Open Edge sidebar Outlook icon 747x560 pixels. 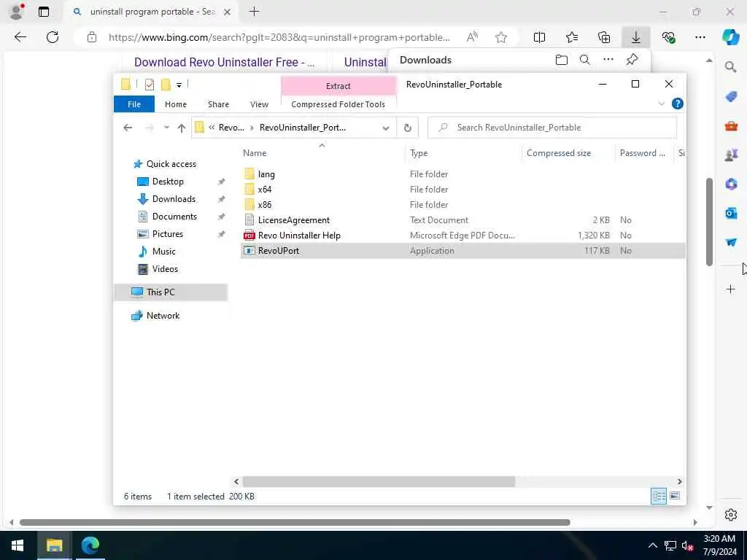tap(731, 213)
